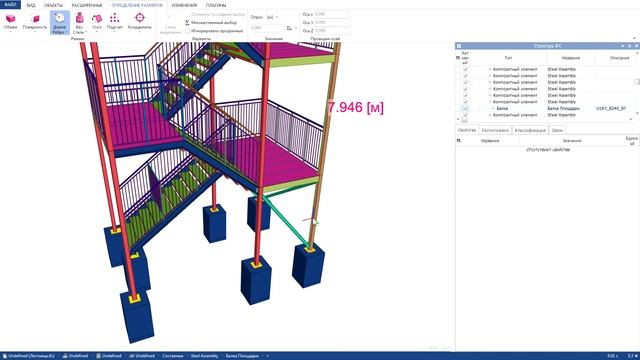Switch to the Вид ribbon tab
The image size is (640, 360).
31,5
